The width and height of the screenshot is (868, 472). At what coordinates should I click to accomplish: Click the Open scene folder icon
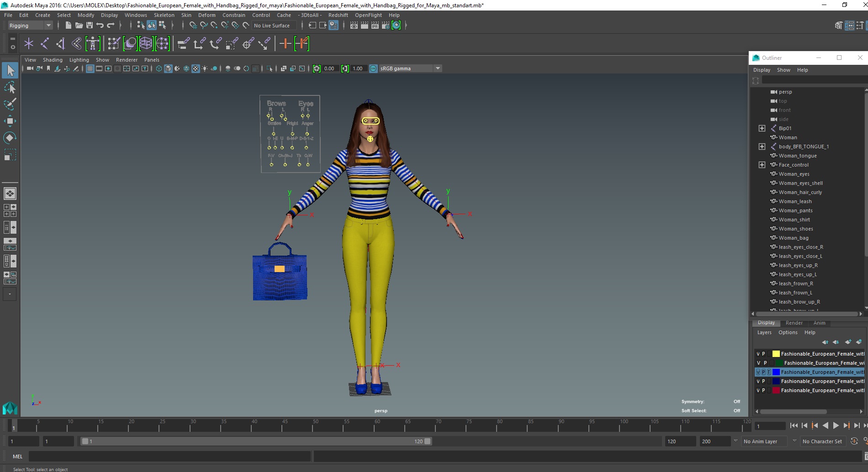click(79, 26)
